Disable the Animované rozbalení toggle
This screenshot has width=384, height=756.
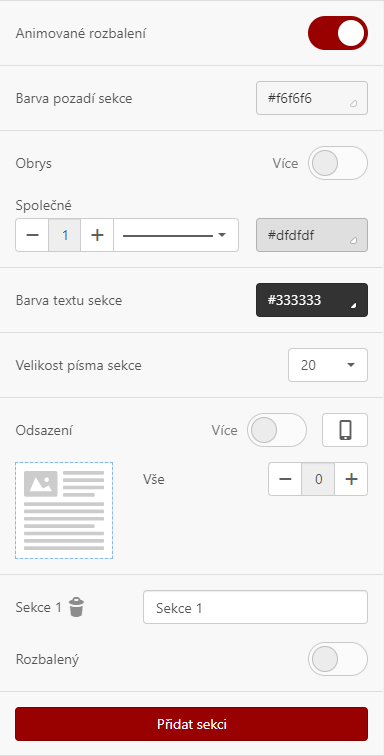coord(338,33)
